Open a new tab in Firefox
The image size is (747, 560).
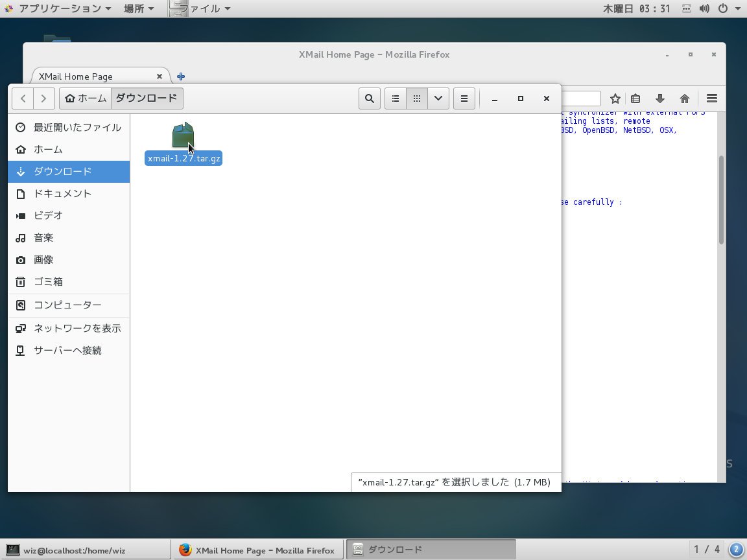click(180, 76)
